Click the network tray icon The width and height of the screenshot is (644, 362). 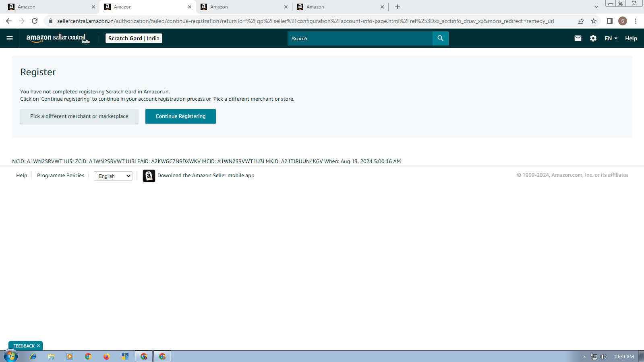tap(594, 357)
